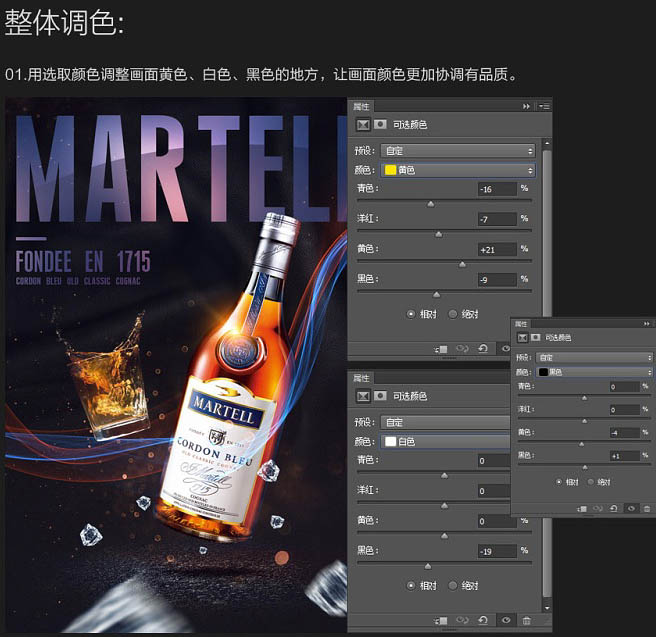Switch to 属性 tab of top panel
The height and width of the screenshot is (637, 656).
361,107
